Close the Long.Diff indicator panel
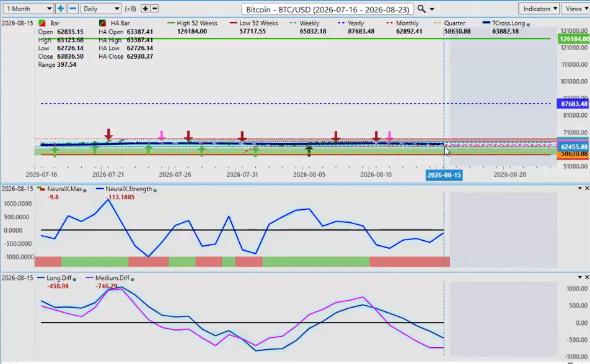This screenshot has height=364, width=590. [x=587, y=277]
